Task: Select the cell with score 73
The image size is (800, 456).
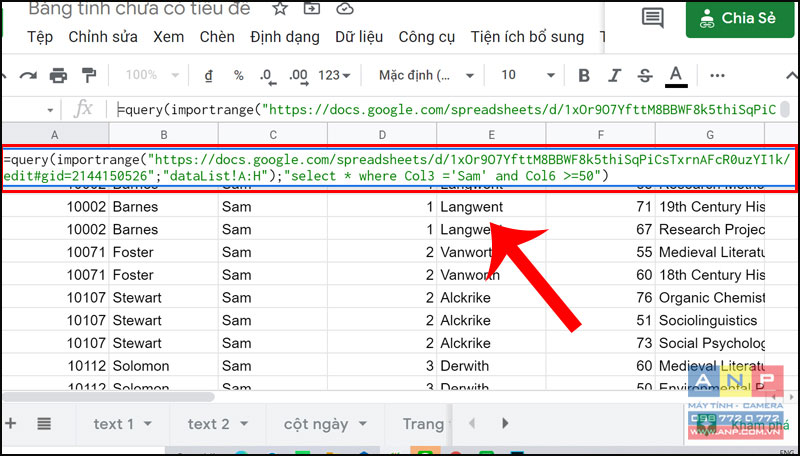Action: coord(600,343)
